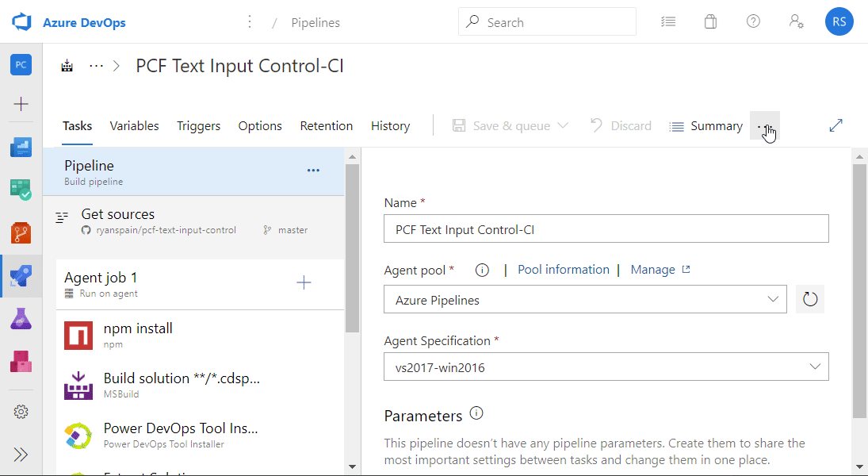Viewport: 868px width, 476px height.
Task: Click the Name input field
Action: click(606, 228)
